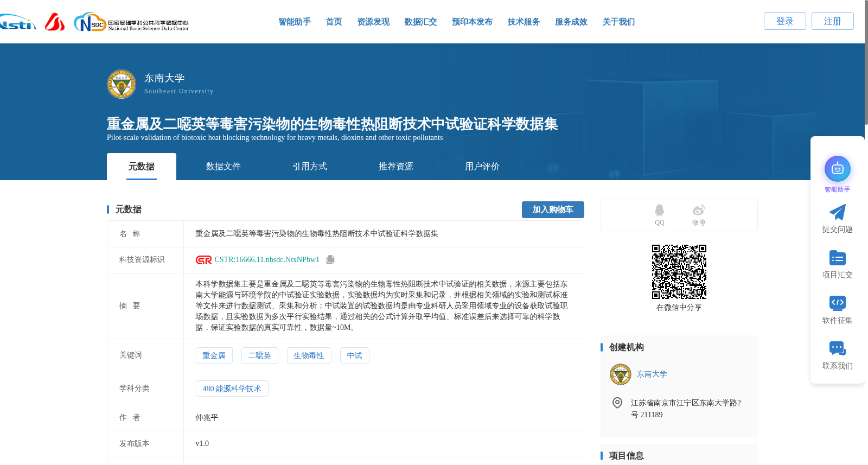
Task: Select the 480 能源科学技术 subject tag
Action: pyautogui.click(x=232, y=388)
